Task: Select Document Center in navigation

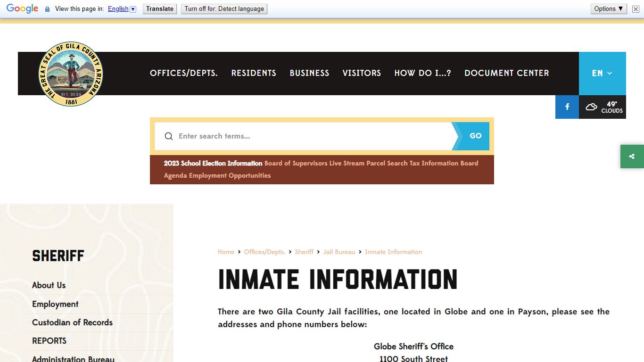Action: 506,73
